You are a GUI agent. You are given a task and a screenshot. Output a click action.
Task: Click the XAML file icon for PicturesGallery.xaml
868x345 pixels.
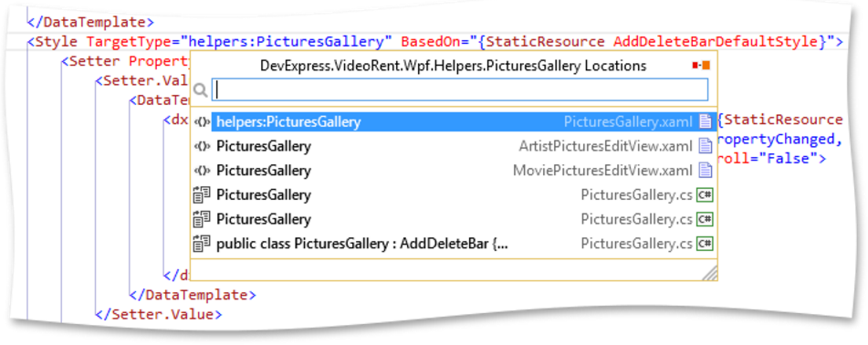[705, 121]
